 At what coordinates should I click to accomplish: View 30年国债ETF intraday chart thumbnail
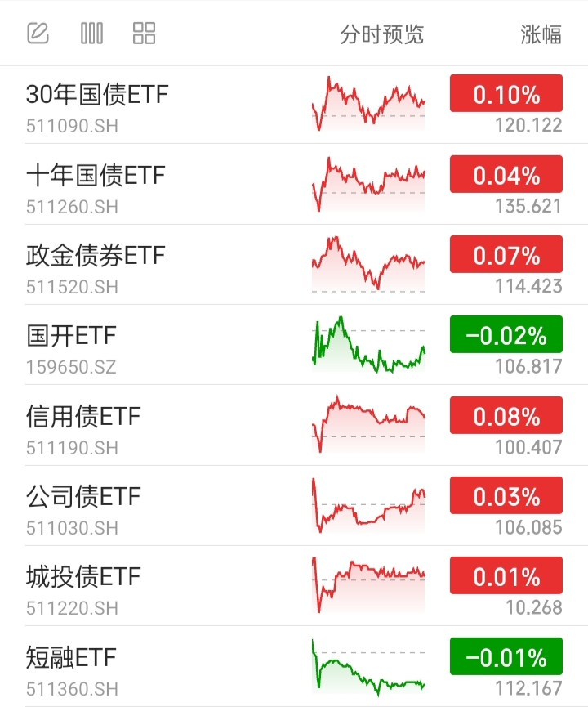368,104
